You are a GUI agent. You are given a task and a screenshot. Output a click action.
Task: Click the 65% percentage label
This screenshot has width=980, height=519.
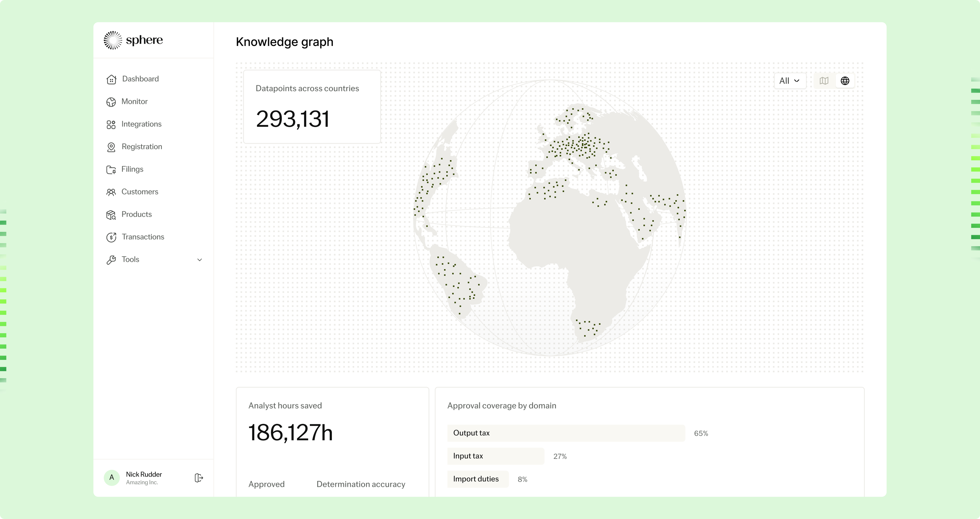pos(701,433)
